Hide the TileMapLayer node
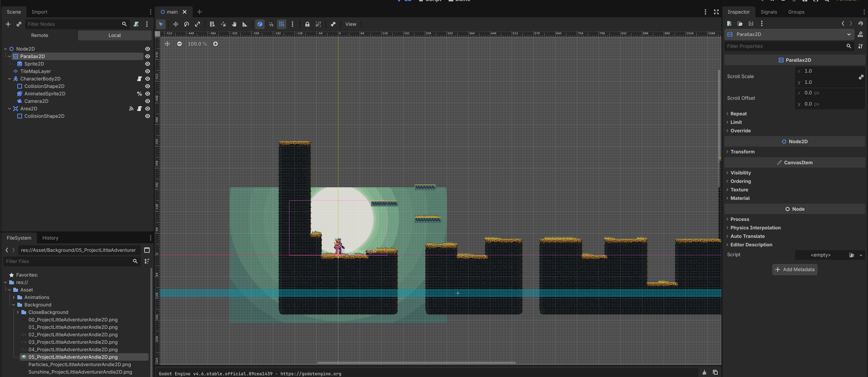 coord(148,71)
